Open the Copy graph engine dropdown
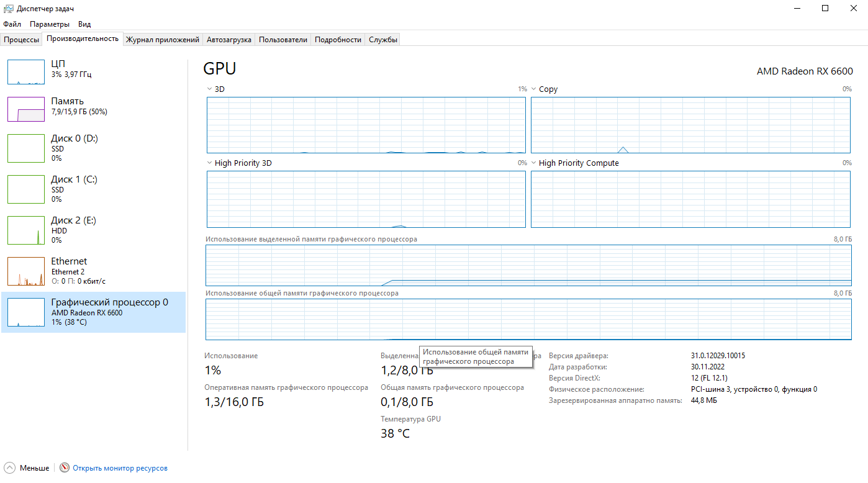 pyautogui.click(x=534, y=89)
